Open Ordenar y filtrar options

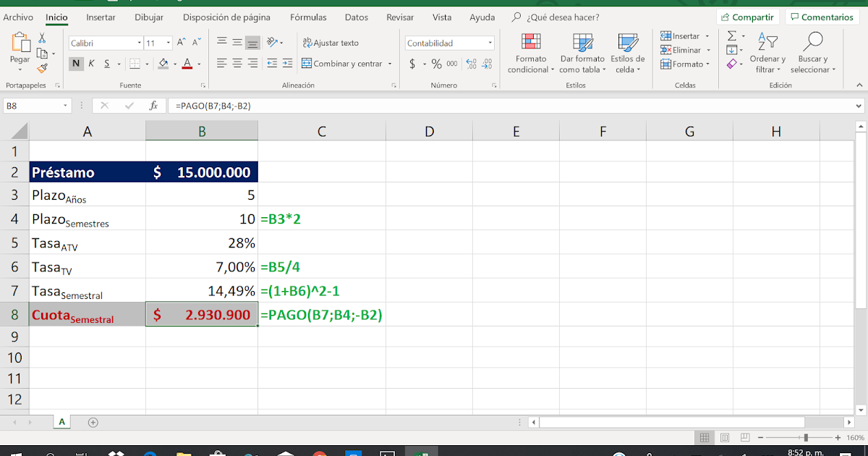(x=767, y=52)
